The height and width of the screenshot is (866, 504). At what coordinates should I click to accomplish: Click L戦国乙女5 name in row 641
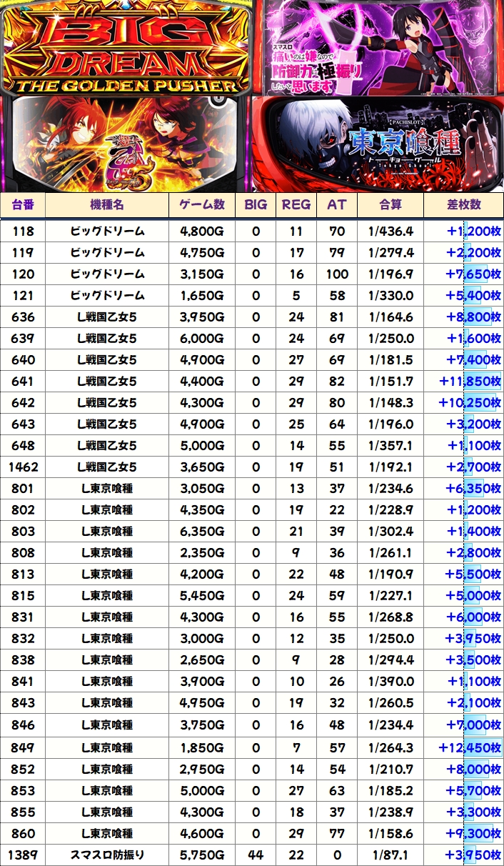click(107, 382)
